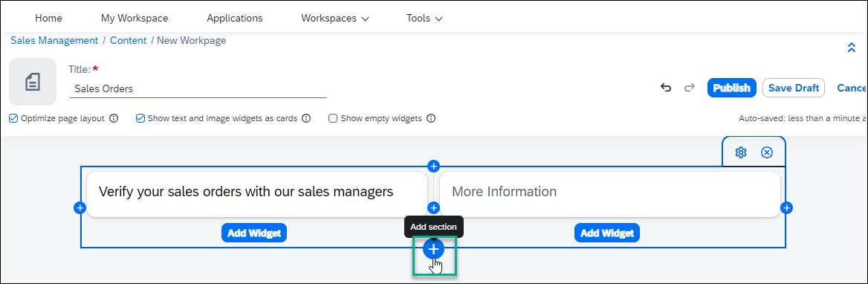Expand the Tools menu
Viewport: 868px width, 284px height.
[424, 19]
